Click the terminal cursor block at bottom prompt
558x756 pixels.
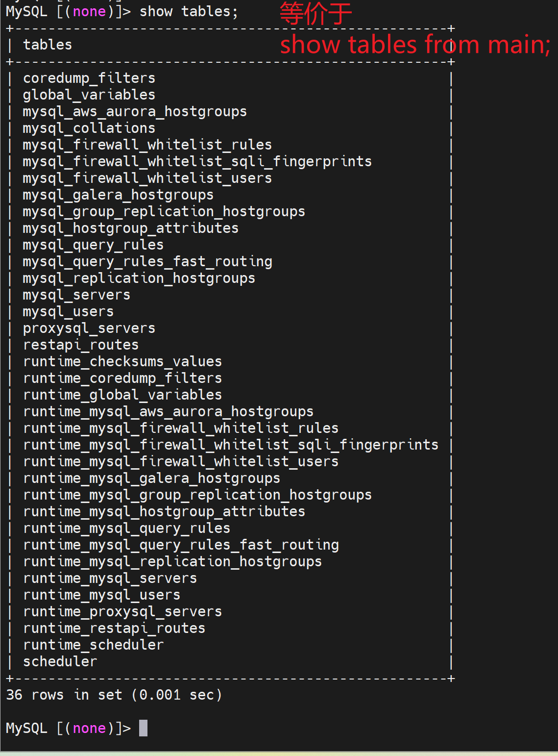point(143,728)
